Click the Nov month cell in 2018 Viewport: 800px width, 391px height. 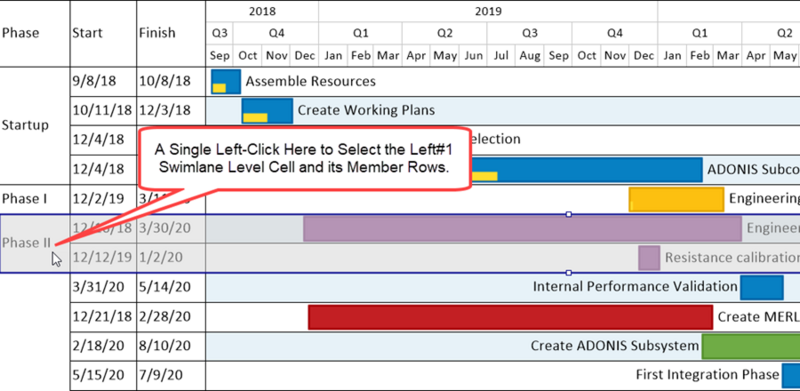click(276, 56)
